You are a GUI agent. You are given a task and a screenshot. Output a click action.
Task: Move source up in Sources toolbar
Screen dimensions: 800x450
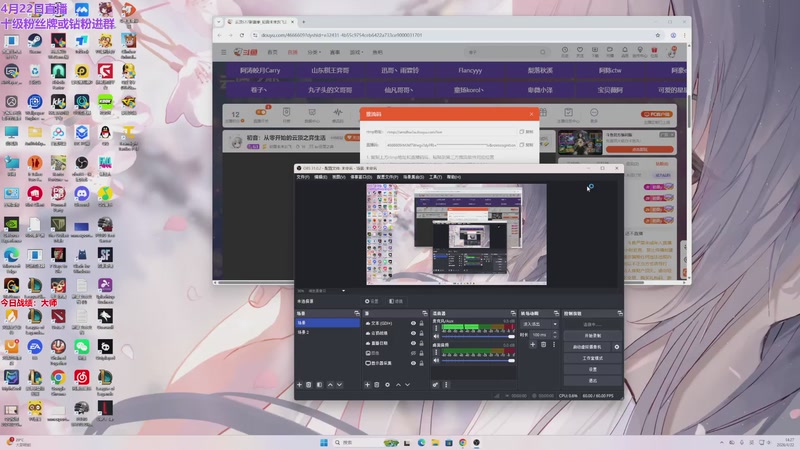tap(398, 385)
